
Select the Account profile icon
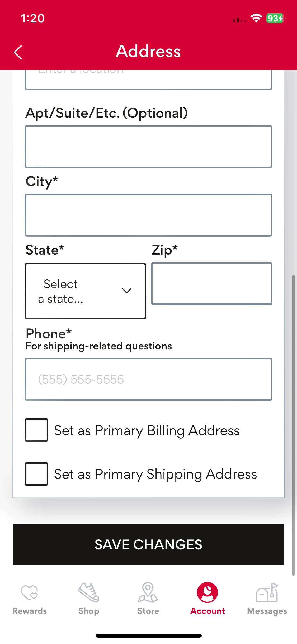click(x=208, y=592)
